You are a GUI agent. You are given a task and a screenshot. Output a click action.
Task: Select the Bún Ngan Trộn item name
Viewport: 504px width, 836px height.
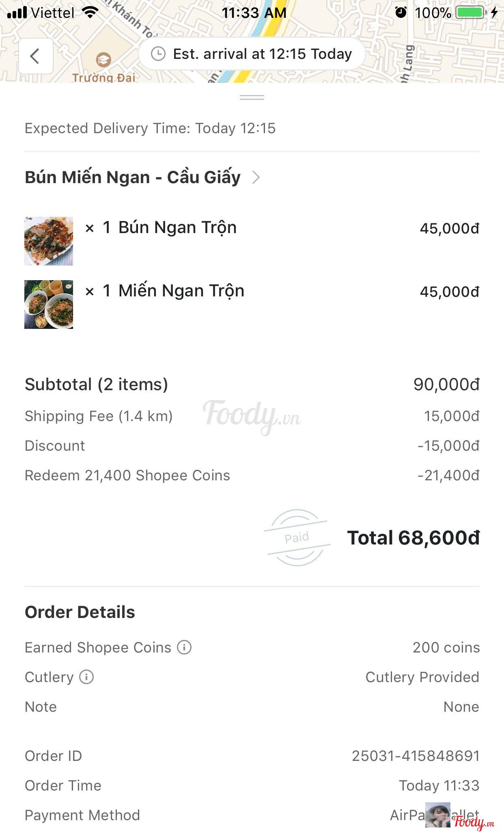click(x=177, y=228)
